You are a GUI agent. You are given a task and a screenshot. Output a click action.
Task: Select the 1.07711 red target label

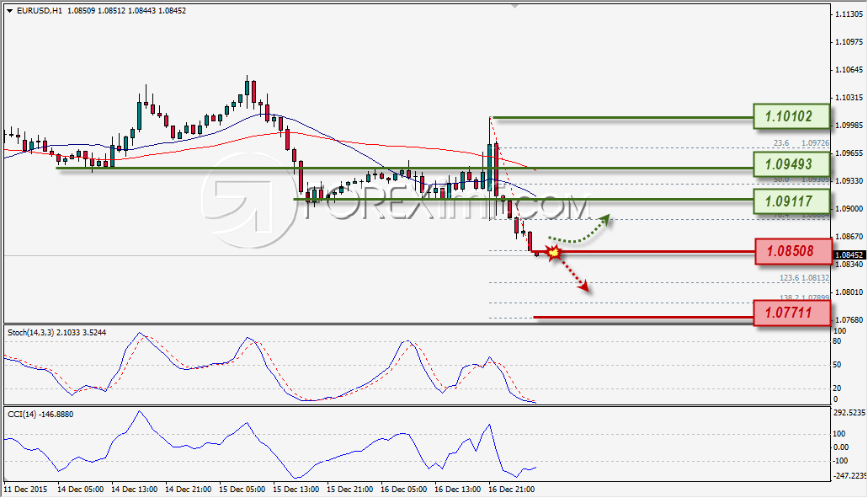pos(792,313)
